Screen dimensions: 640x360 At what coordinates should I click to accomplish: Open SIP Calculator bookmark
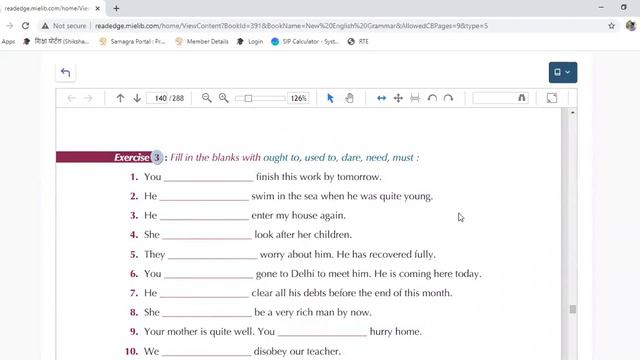coord(305,41)
